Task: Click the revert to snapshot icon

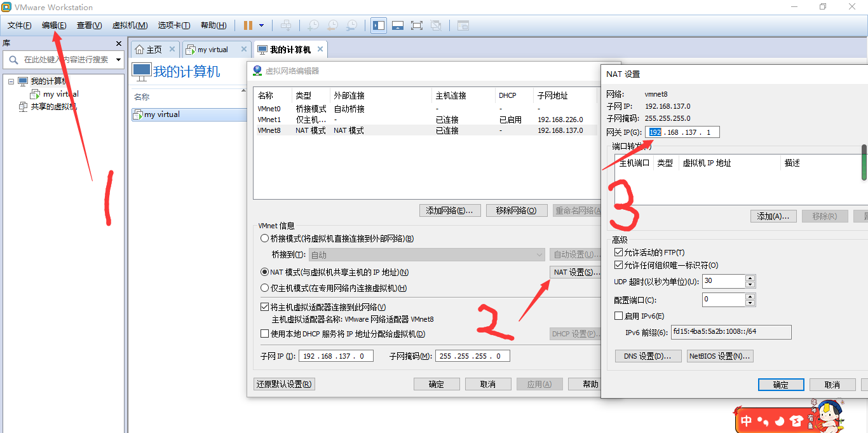Action: (x=332, y=25)
